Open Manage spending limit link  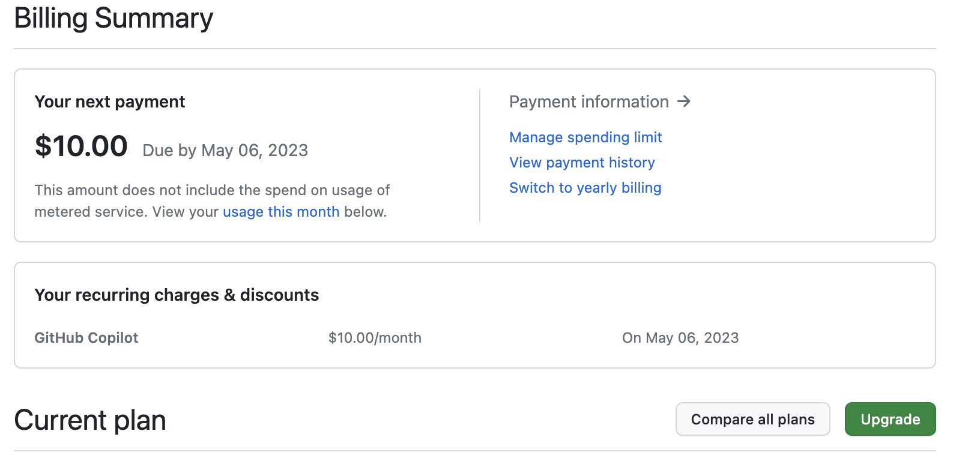point(585,137)
